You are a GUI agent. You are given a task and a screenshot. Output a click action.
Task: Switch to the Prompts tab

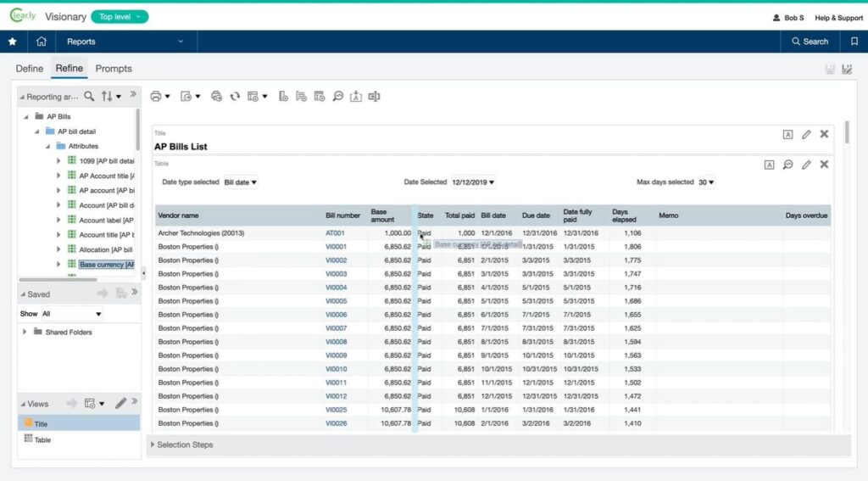point(114,69)
